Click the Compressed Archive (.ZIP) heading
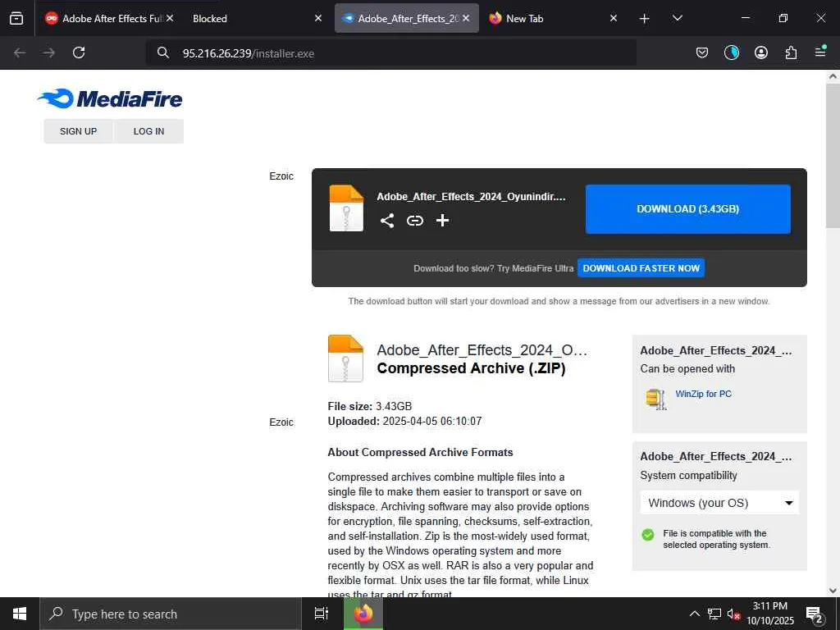The height and width of the screenshot is (630, 840). coord(471,368)
